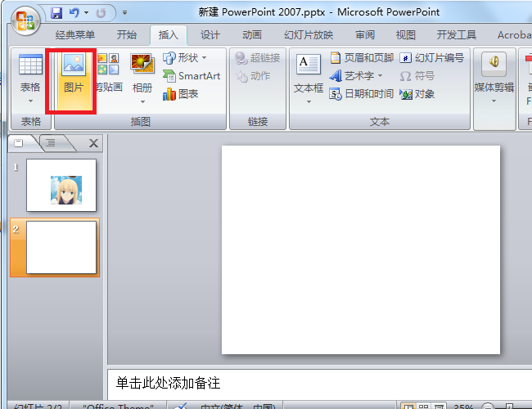Image resolution: width=532 pixels, height=409 pixels.
Task: Insert a picture with 图片 button
Action: click(74, 80)
